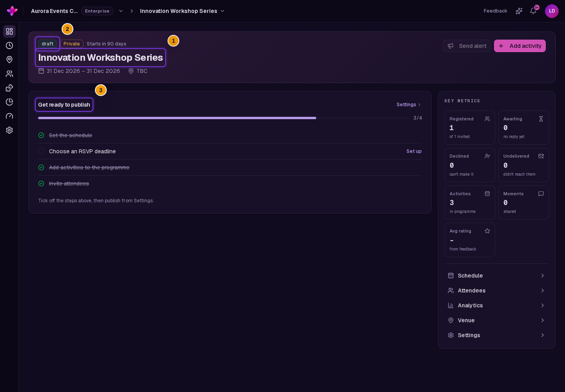Expand the Schedule row chevron
The height and width of the screenshot is (392, 565).
543,276
